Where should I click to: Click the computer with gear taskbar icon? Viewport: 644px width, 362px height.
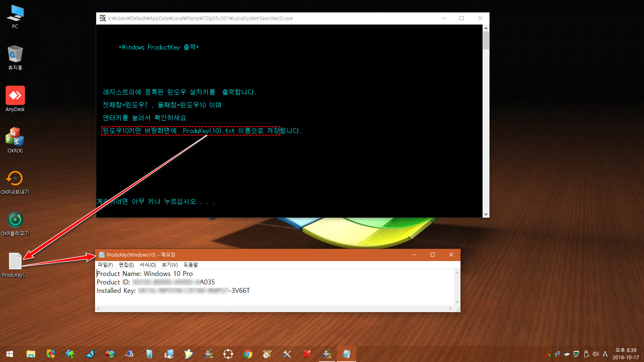(130, 354)
